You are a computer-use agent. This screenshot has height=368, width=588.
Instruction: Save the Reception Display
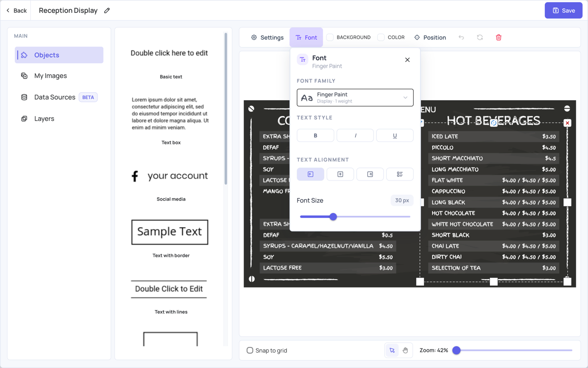tap(563, 10)
